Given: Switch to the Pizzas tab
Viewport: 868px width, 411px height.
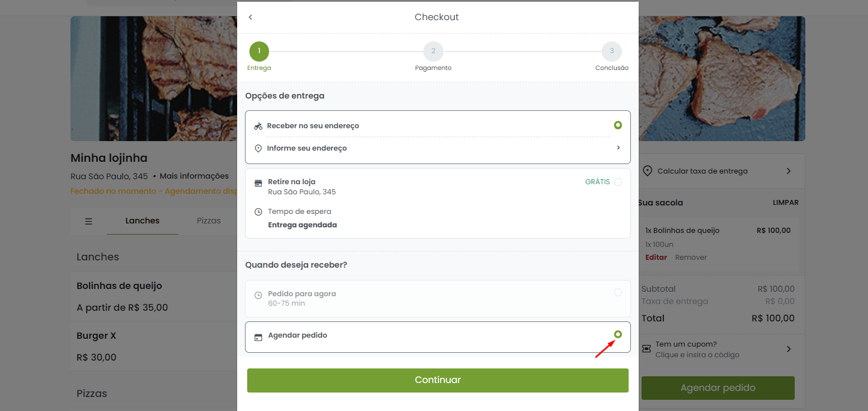Looking at the screenshot, I should click(x=209, y=221).
